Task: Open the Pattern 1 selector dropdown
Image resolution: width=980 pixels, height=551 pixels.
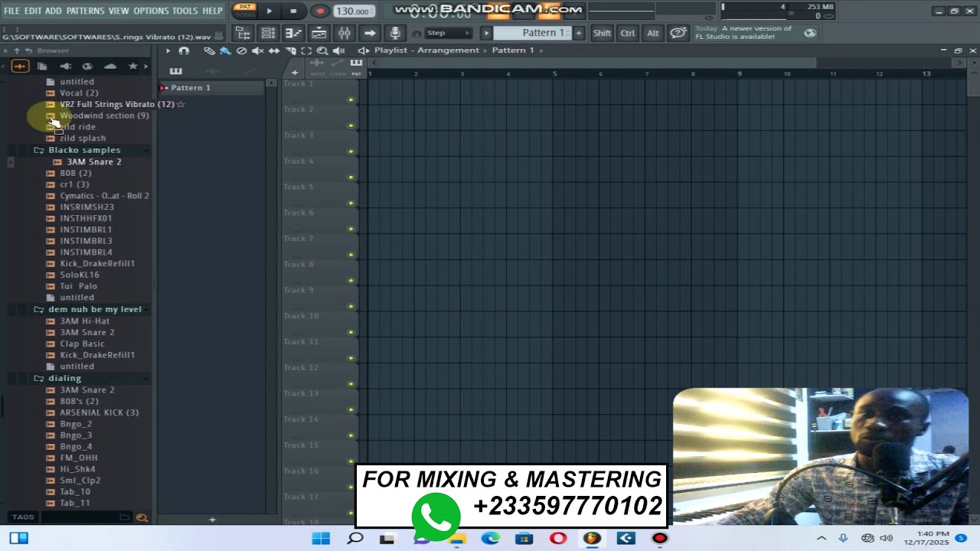Action: 533,33
